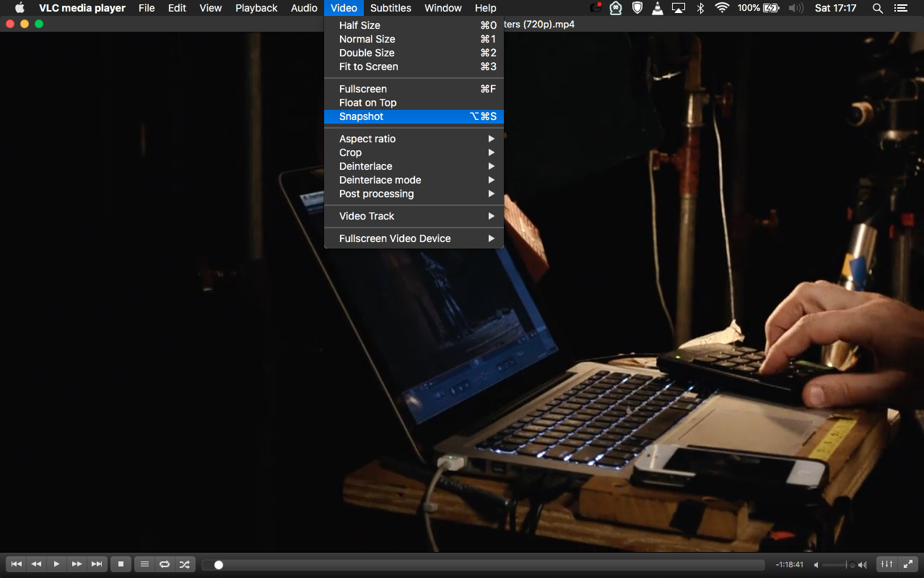924x578 pixels.
Task: Toggle repeat mode
Action: point(165,564)
